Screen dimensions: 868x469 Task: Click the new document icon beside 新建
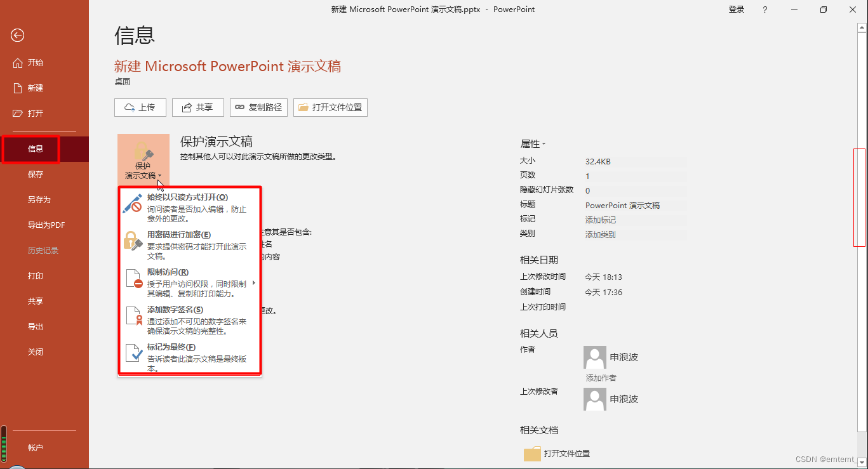click(18, 88)
